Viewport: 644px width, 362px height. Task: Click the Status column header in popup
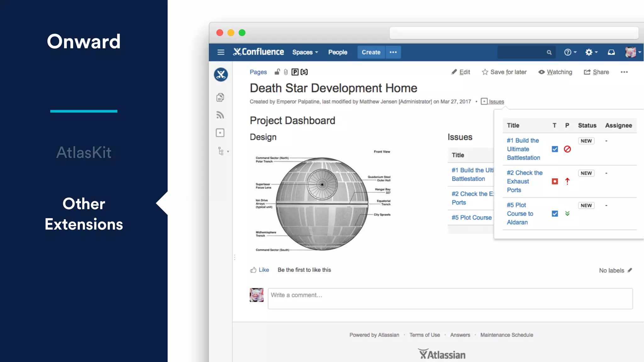click(587, 125)
